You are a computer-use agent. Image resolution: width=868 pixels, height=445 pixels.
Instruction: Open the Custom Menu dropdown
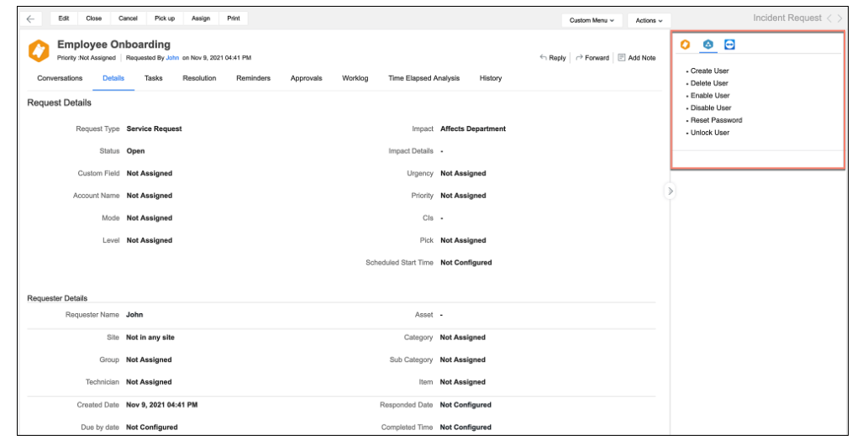click(x=592, y=20)
